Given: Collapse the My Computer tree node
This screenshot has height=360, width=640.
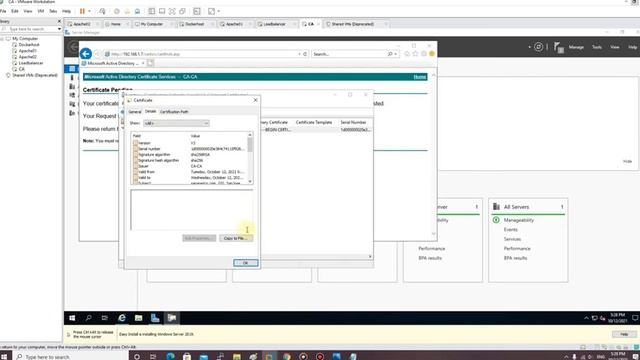Looking at the screenshot, I should point(2,39).
